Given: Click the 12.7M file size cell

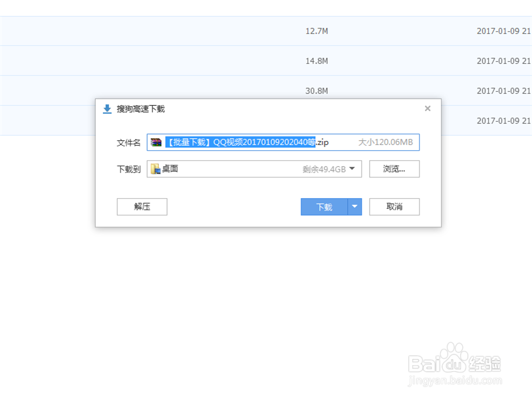Looking at the screenshot, I should 317,31.
